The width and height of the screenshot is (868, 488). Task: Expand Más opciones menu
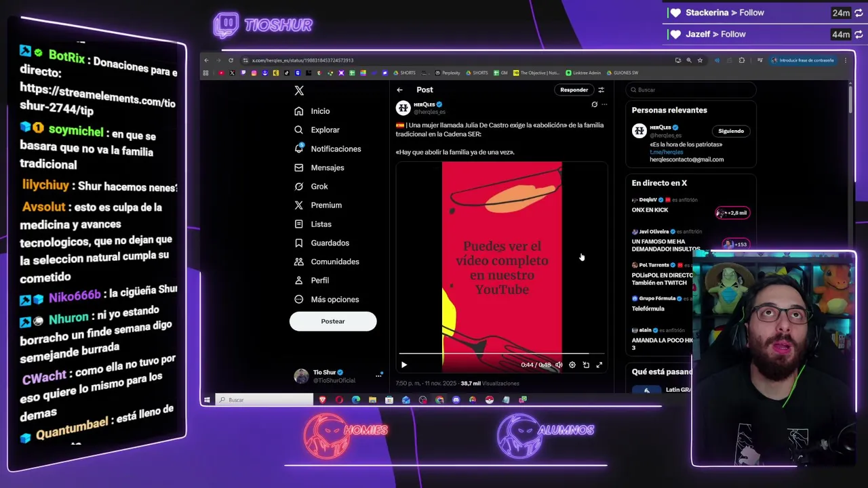click(327, 300)
